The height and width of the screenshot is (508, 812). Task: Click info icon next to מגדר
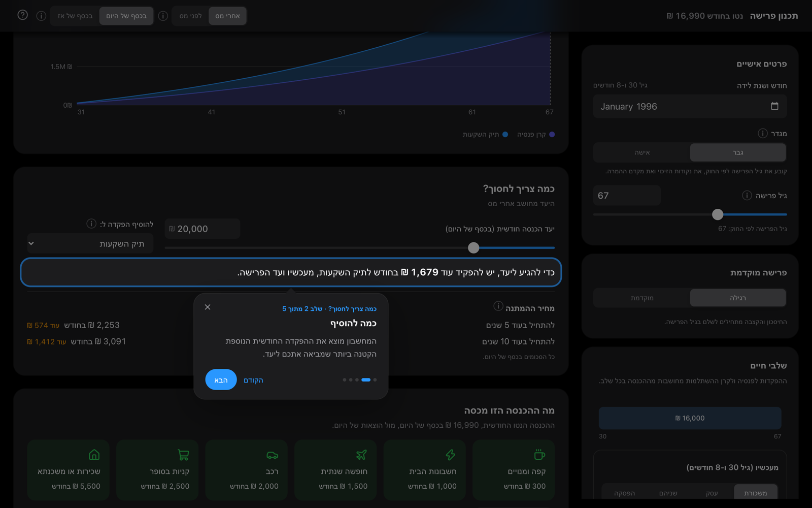coord(762,133)
